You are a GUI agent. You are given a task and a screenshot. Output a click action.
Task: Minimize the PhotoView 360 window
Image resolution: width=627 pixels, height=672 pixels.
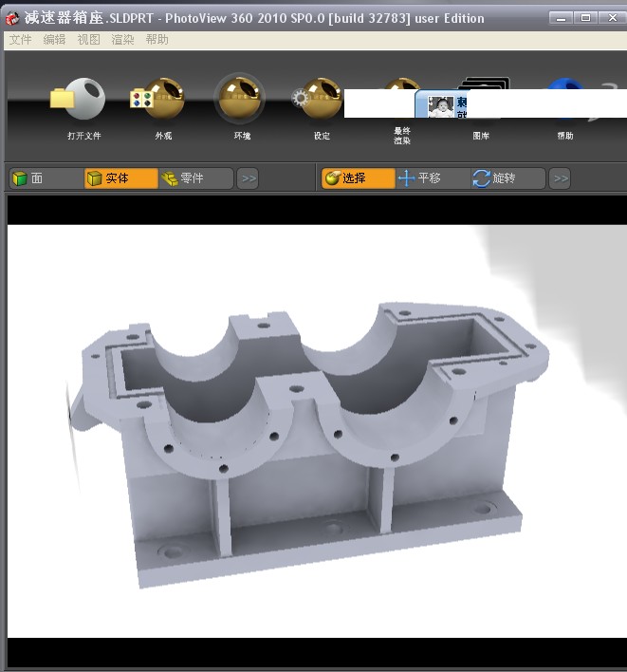[x=561, y=18]
